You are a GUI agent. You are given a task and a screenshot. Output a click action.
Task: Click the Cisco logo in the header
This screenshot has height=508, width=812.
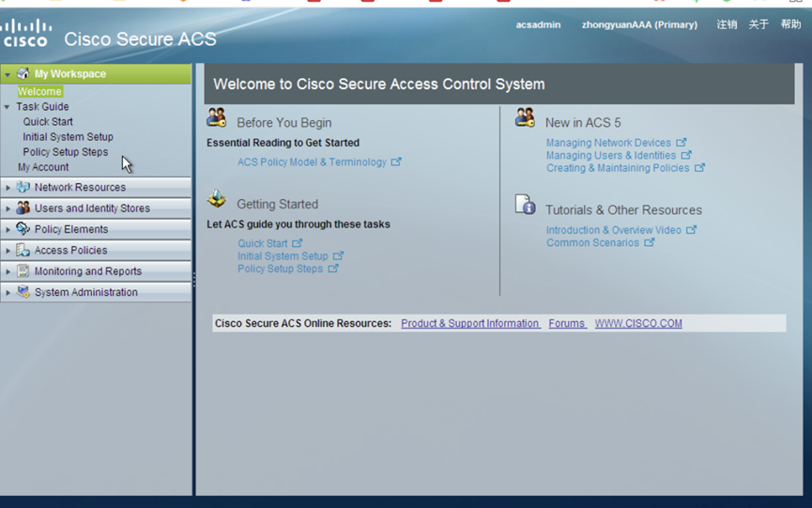(x=26, y=33)
